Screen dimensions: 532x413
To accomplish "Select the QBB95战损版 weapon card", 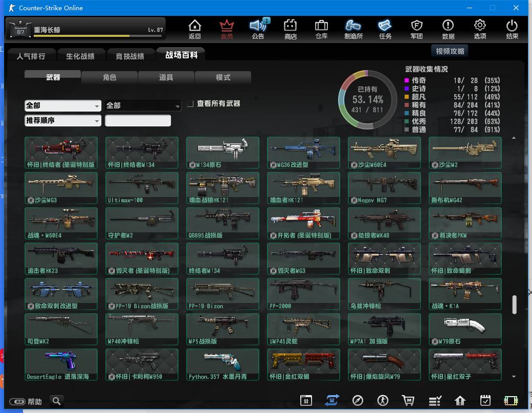I will 223,223.
